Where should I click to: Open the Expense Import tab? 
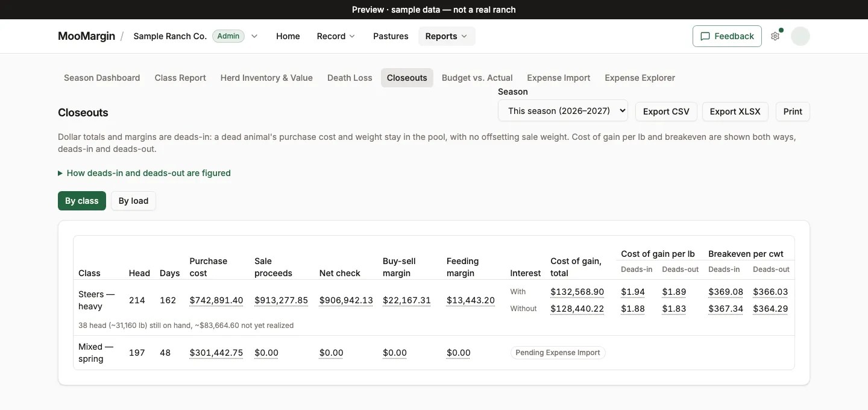559,78
